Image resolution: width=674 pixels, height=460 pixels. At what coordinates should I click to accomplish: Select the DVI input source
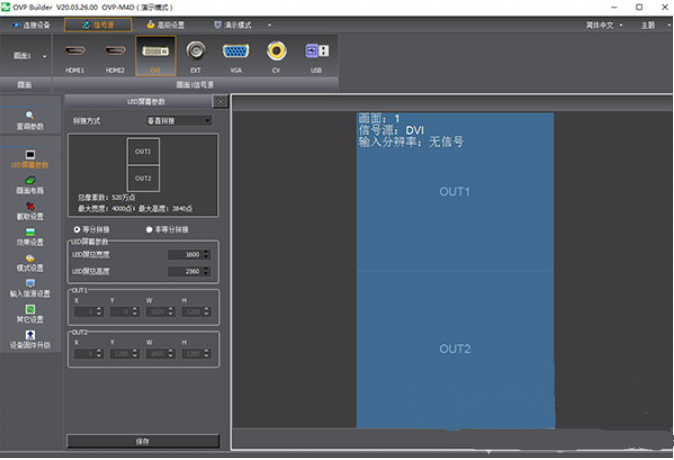click(156, 56)
